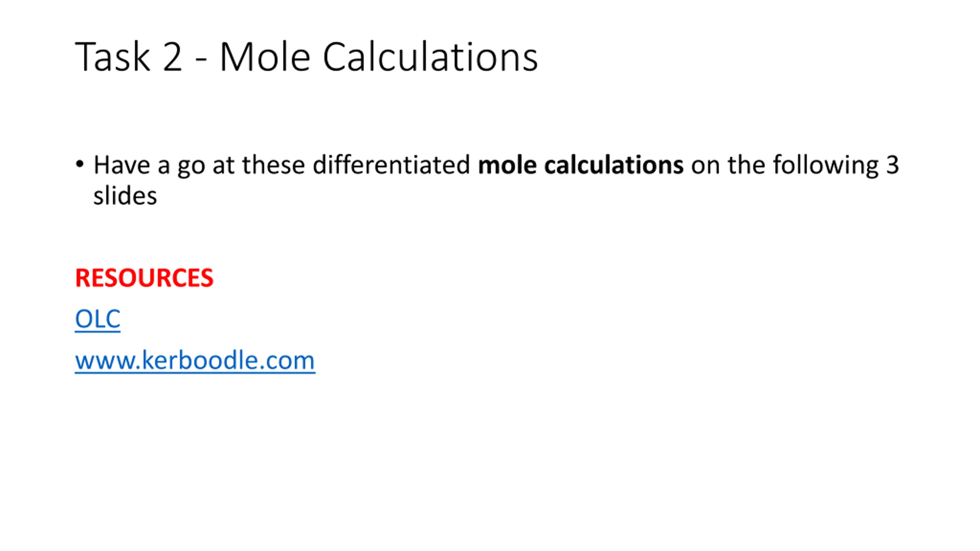Click the slide title Task 2 - Mole Calculations
The width and height of the screenshot is (980, 551).
[x=307, y=57]
